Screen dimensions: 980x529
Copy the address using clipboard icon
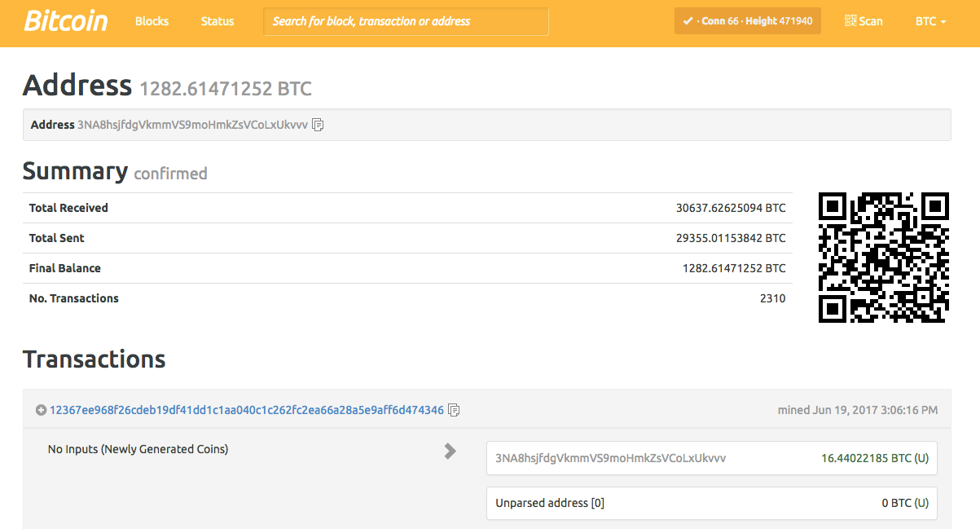point(319,125)
